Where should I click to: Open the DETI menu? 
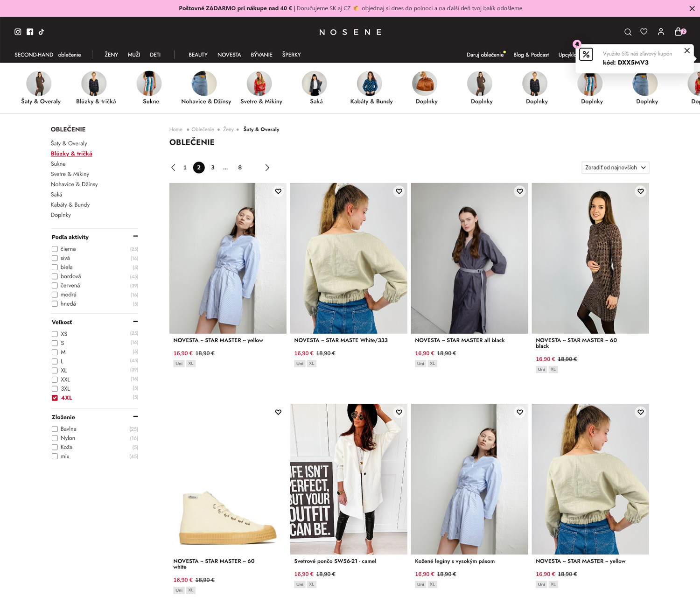[x=155, y=55]
